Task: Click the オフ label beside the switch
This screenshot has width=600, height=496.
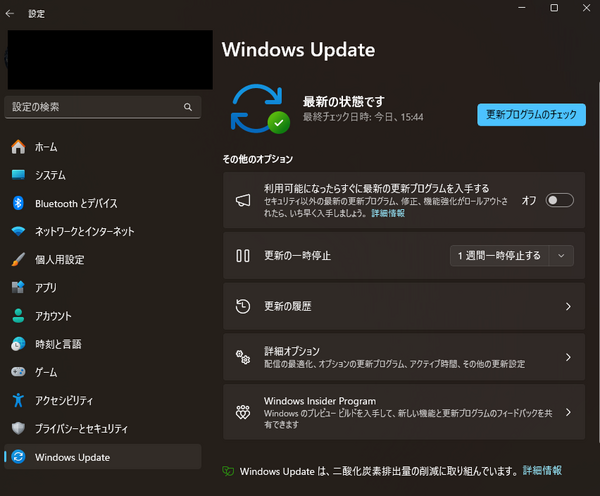Action: tap(529, 200)
